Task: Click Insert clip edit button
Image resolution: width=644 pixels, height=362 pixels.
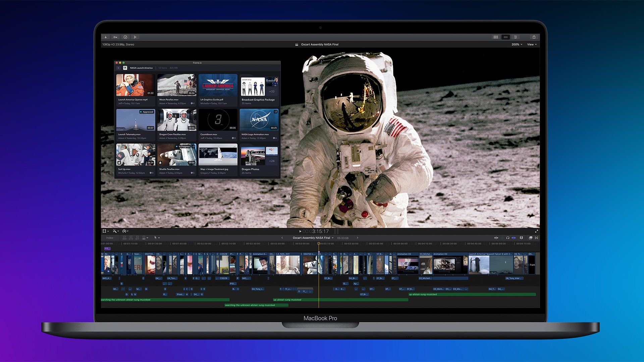Action: pos(131,238)
